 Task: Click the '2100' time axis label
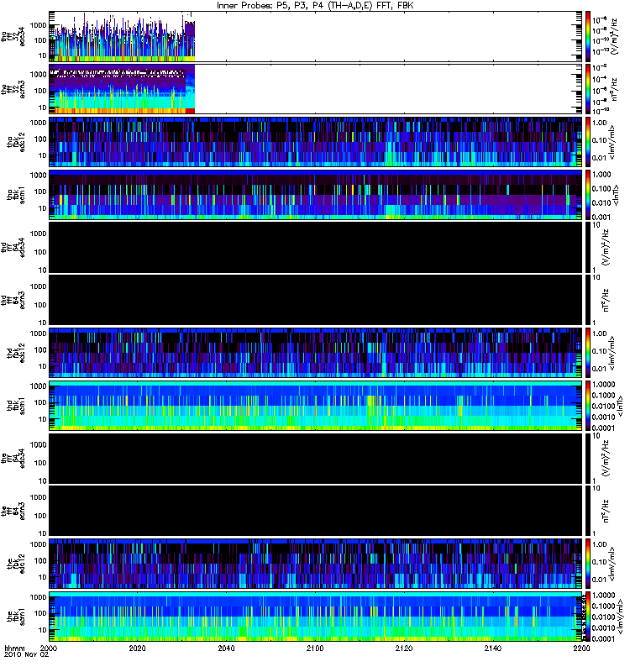315,648
